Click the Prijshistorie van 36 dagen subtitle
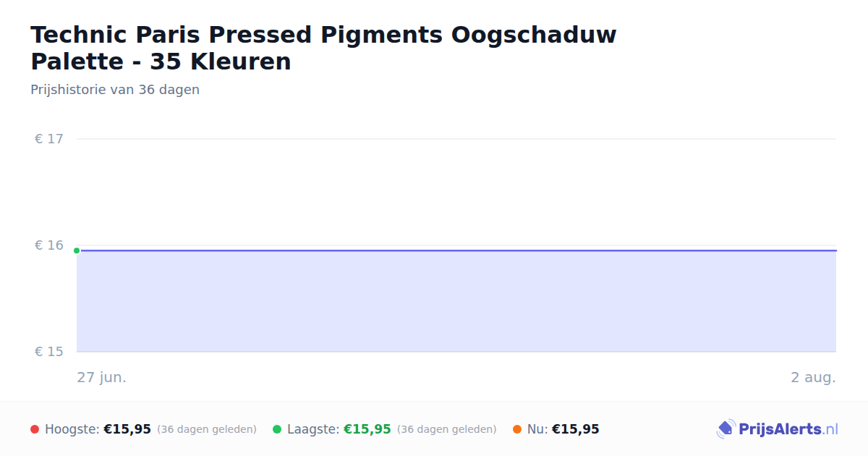 [x=115, y=90]
